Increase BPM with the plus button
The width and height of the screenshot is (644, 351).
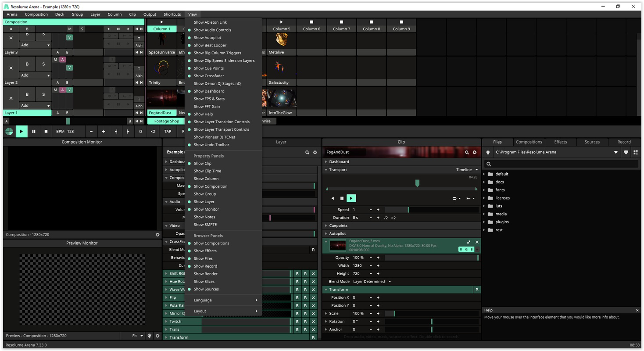coord(104,131)
